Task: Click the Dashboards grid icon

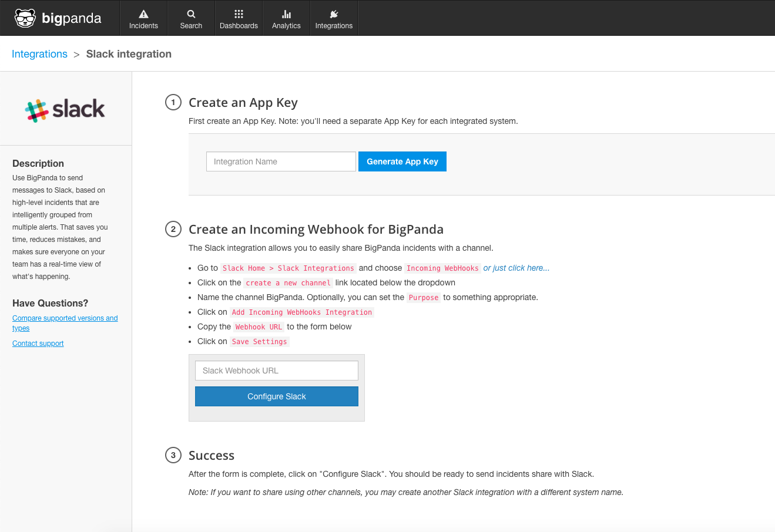Action: (239, 14)
